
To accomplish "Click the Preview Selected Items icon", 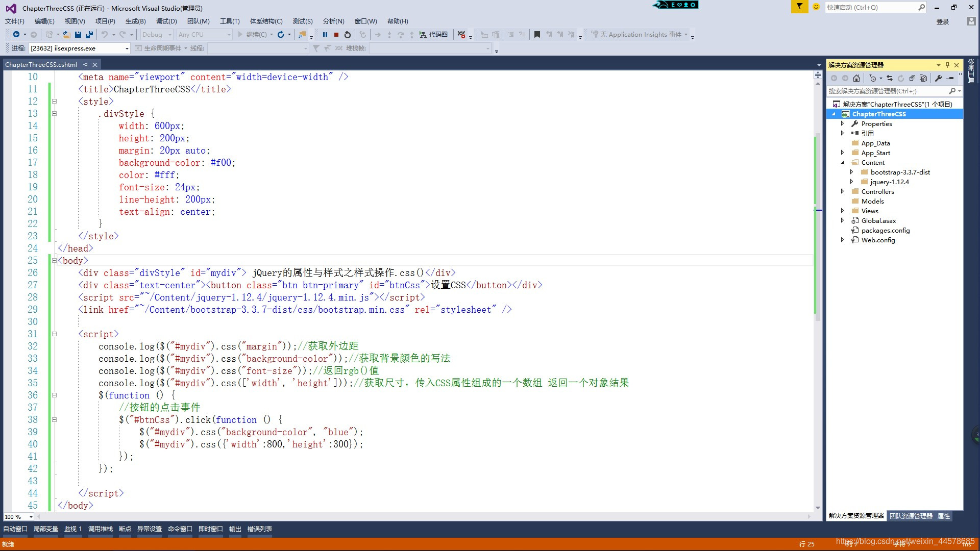I will [x=950, y=78].
